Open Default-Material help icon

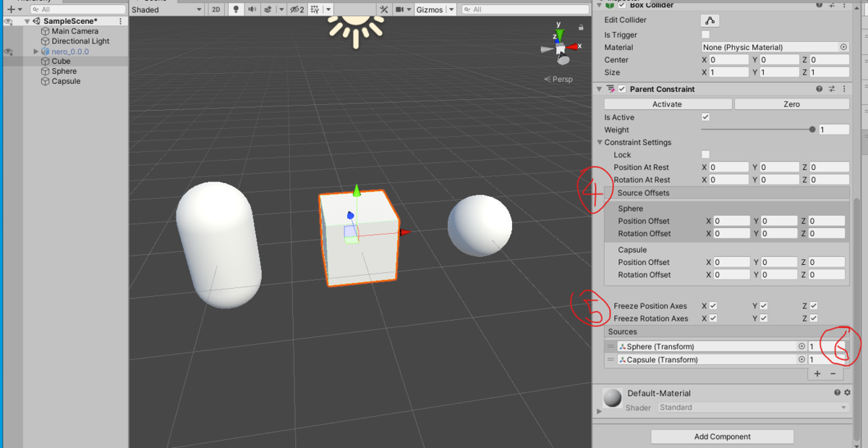pos(837,392)
